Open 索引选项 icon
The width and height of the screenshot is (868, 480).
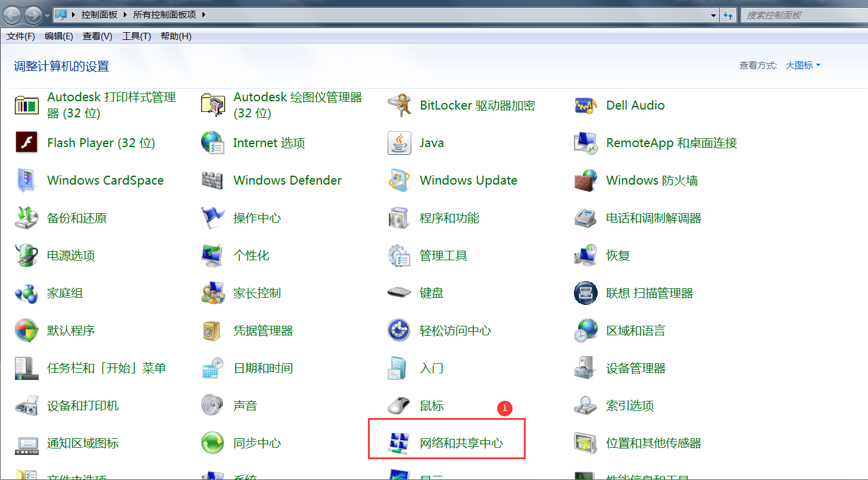[x=585, y=406]
